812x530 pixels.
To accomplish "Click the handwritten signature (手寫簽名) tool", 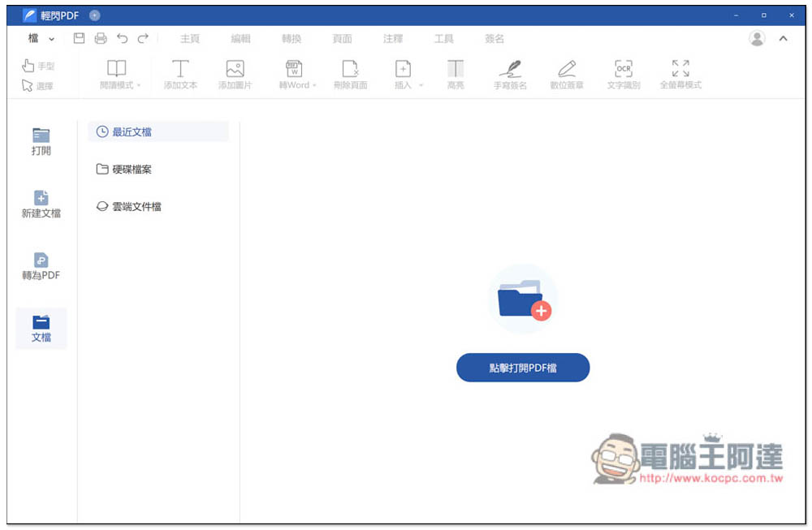I will [x=510, y=75].
